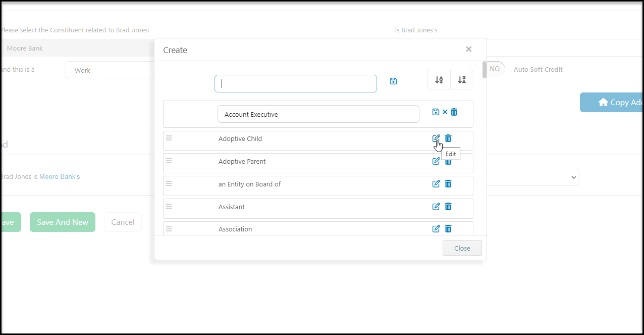The height and width of the screenshot is (335, 644).
Task: Grab the drag handle for Association
Action: pos(169,229)
